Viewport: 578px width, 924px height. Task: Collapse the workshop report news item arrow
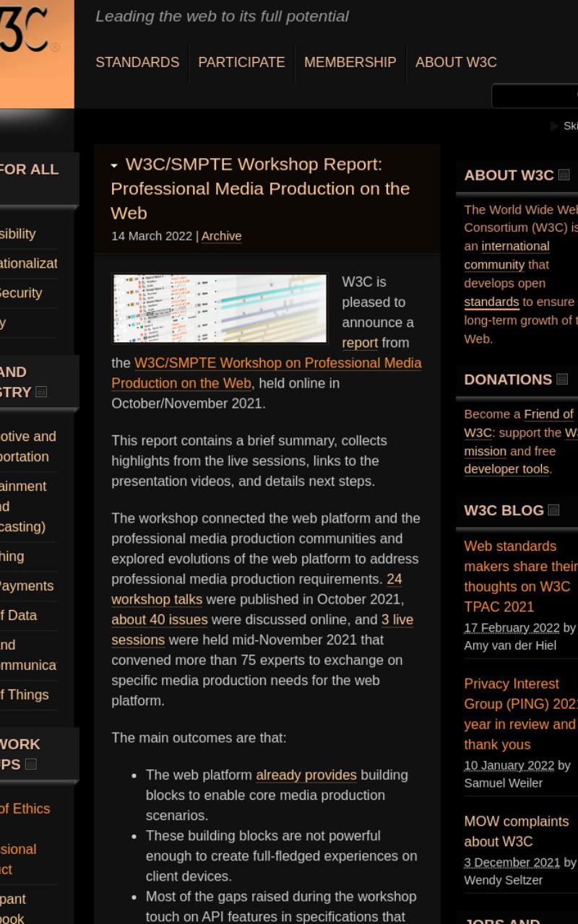click(114, 166)
